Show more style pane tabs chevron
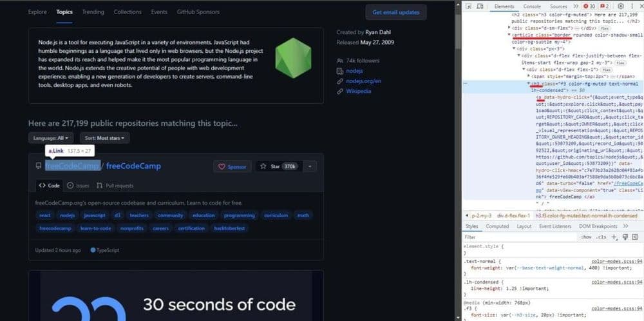This screenshot has height=321, width=644. pos(625,226)
